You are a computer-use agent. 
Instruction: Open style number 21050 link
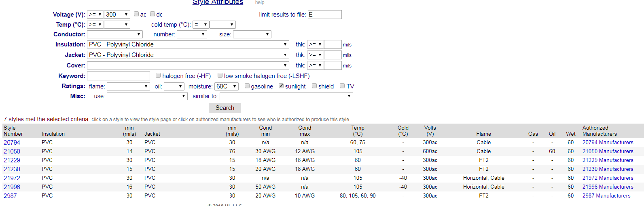tap(12, 151)
